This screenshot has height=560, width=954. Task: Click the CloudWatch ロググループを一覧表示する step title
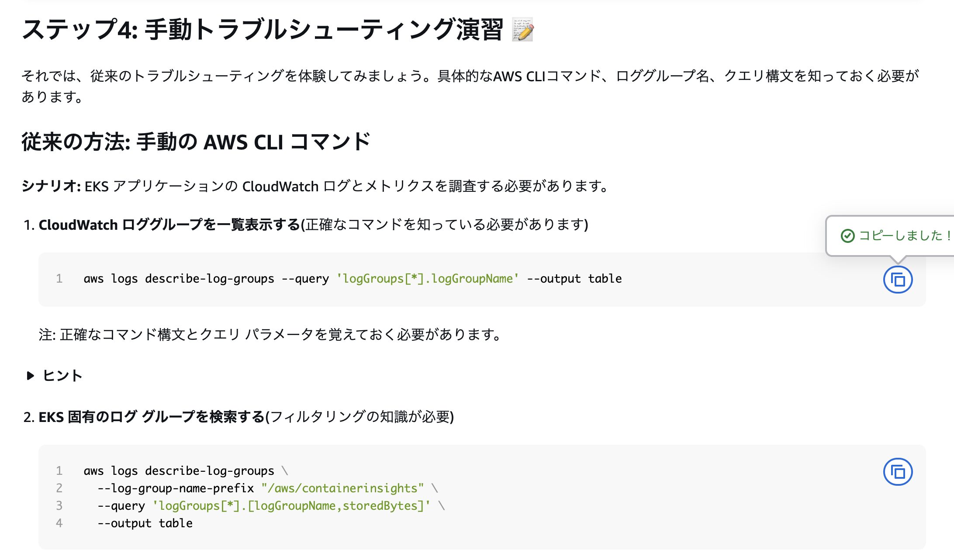point(169,225)
